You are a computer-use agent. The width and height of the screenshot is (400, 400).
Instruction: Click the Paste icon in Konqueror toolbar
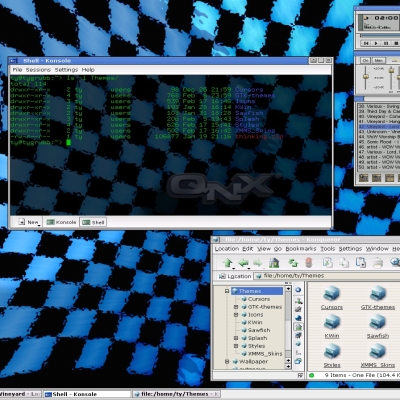[x=360, y=262]
